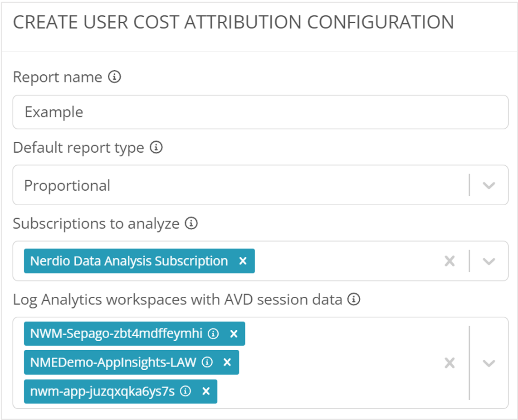This screenshot has width=518, height=420.
Task: Show info for Default report type
Action: [x=156, y=148]
